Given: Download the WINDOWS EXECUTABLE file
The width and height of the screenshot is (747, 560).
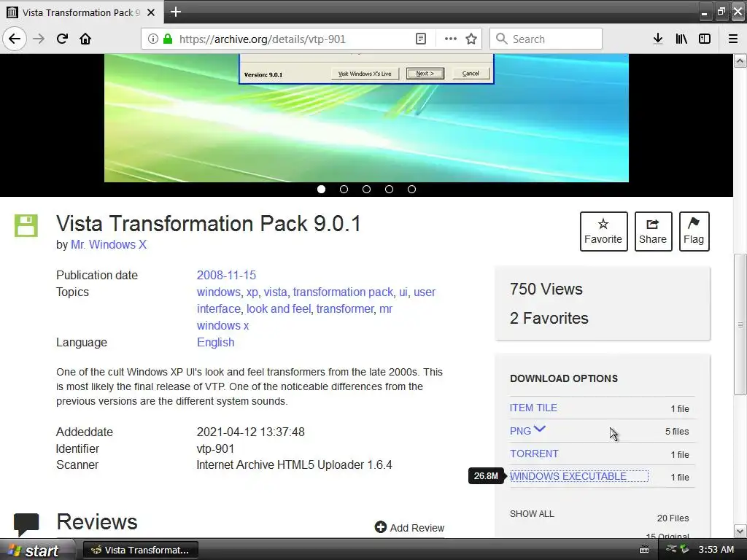Looking at the screenshot, I should coord(568,476).
